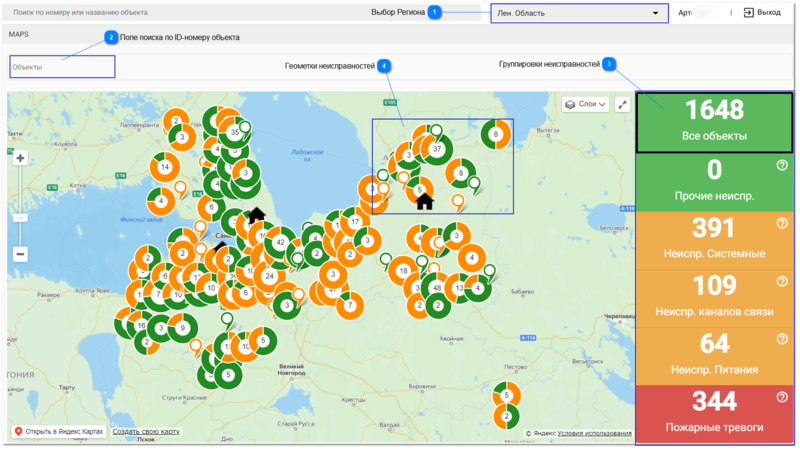
Task: Click the black house icon below cluster 5
Action: click(x=424, y=202)
